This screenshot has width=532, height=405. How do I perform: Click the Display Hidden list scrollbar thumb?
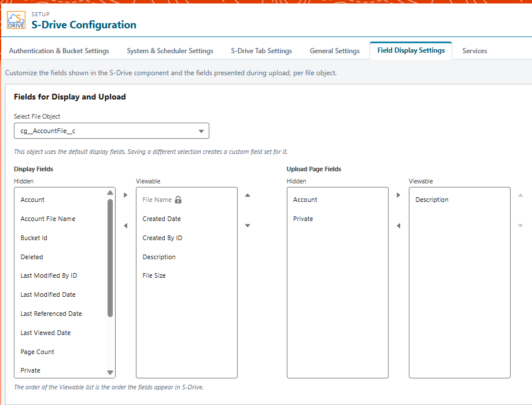tap(110, 258)
